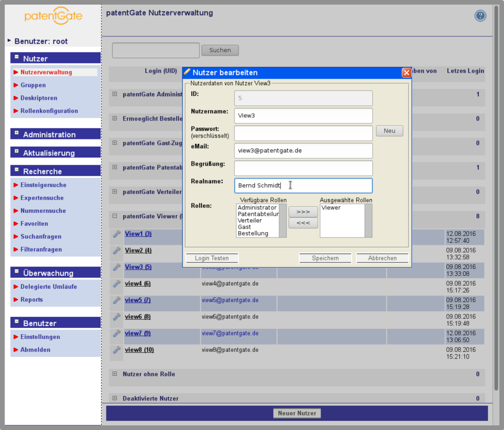Click the Suchen button
The image size is (504, 430).
[x=220, y=50]
